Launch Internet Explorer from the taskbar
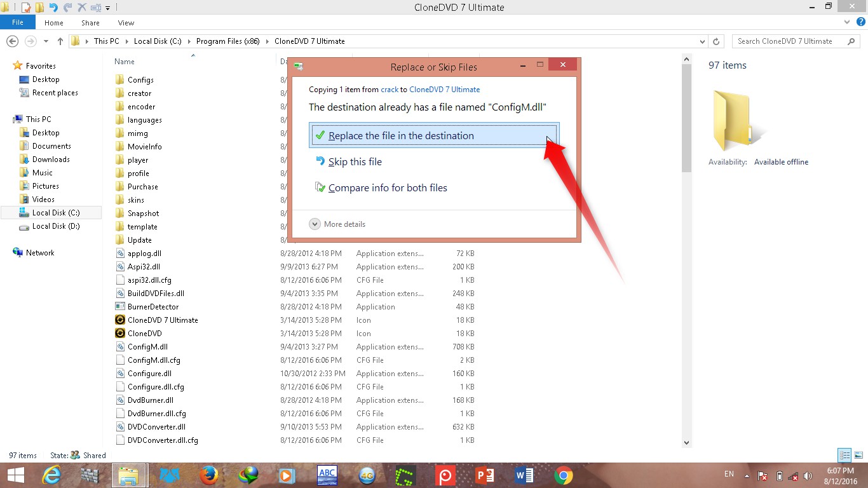Image resolution: width=868 pixels, height=488 pixels. coord(51,475)
